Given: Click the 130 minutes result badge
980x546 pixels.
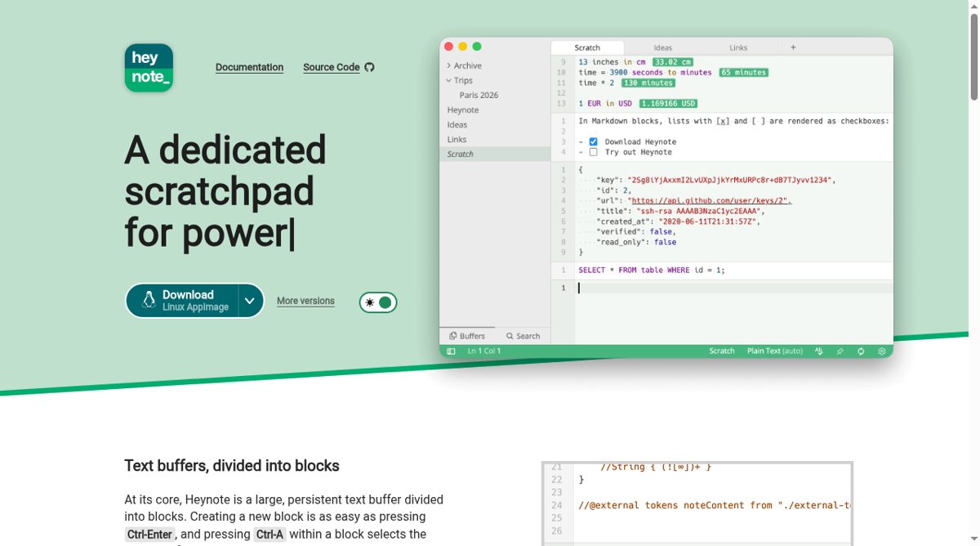Looking at the screenshot, I should [x=648, y=83].
